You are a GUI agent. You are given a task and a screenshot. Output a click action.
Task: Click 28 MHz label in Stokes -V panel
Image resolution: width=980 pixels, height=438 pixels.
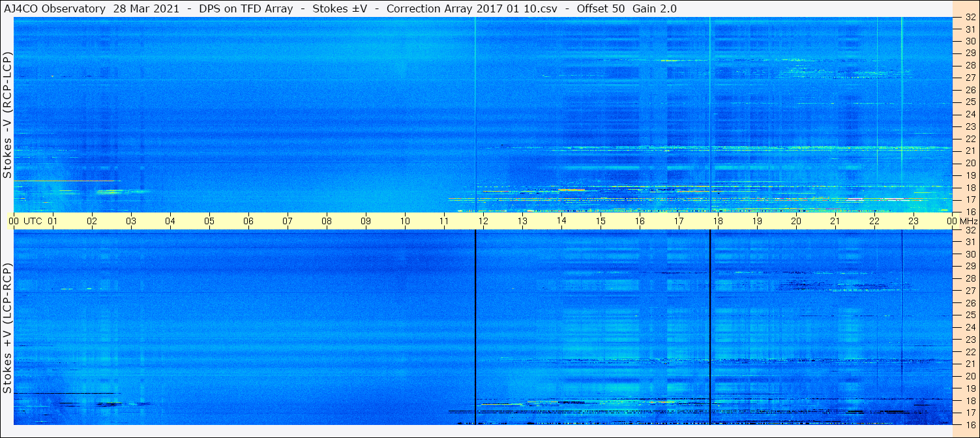click(x=970, y=65)
